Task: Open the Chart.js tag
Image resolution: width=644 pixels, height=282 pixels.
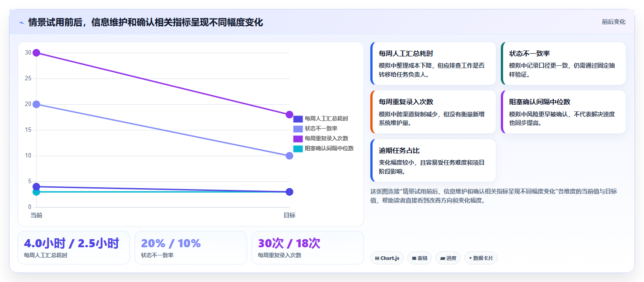Action: click(387, 258)
